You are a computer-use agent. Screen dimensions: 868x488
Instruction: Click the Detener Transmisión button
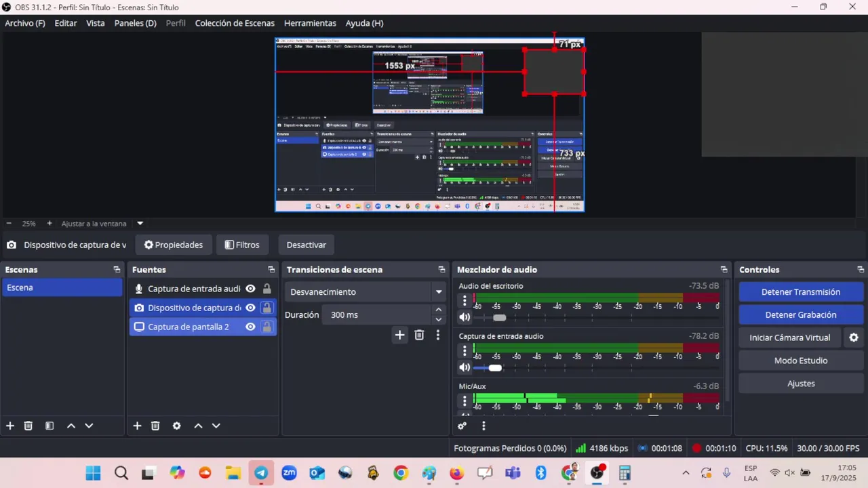click(x=801, y=292)
